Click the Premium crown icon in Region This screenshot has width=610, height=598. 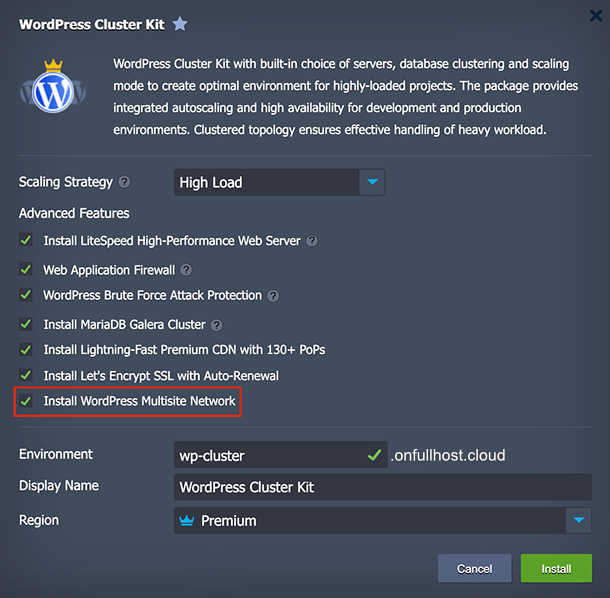[185, 521]
